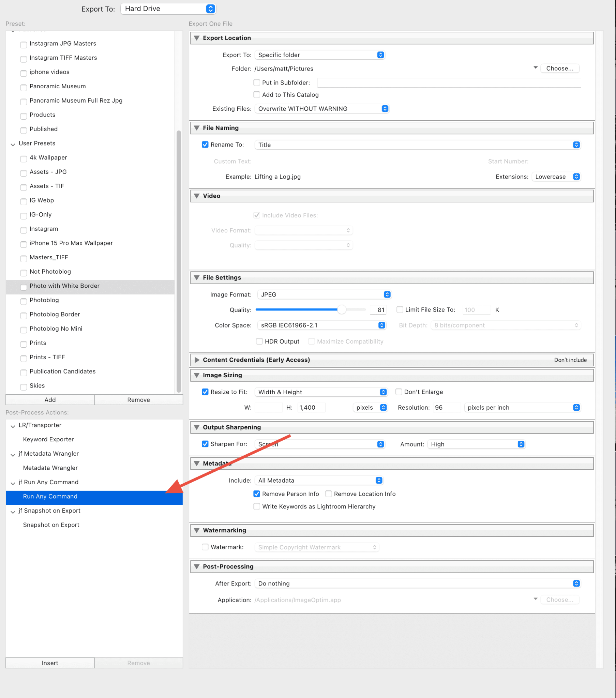Collapse the User Presets chevron

tap(13, 144)
